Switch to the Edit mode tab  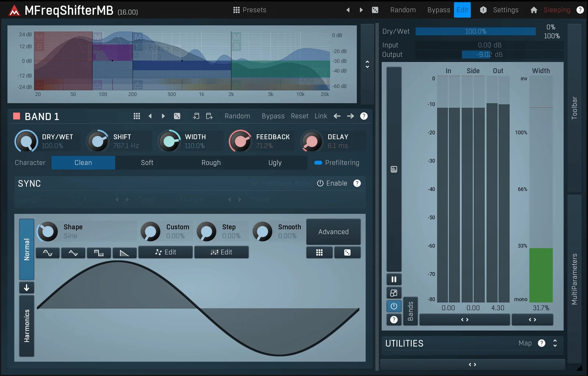point(462,10)
